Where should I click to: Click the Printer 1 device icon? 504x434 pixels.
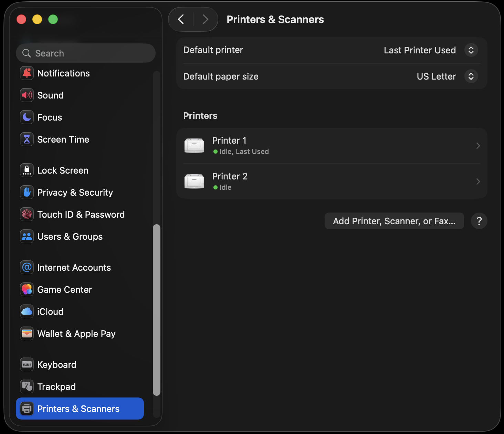pos(194,146)
